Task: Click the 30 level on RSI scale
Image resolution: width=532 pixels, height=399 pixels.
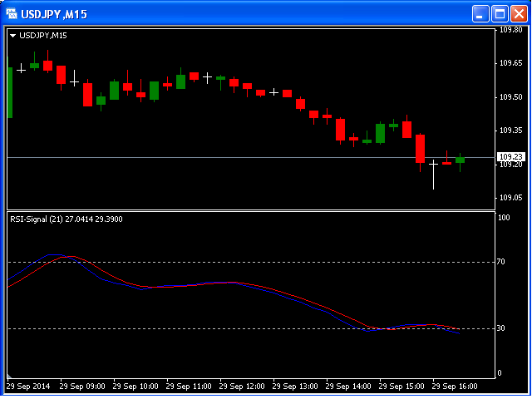Action: point(502,328)
